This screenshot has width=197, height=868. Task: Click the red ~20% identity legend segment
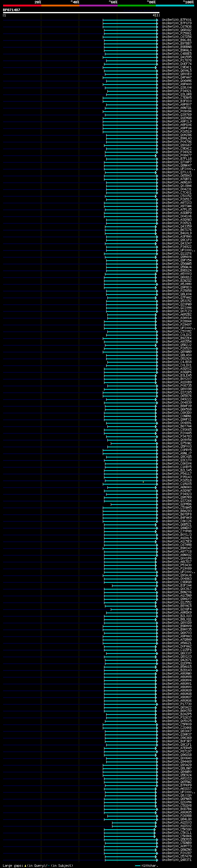(22, 6)
